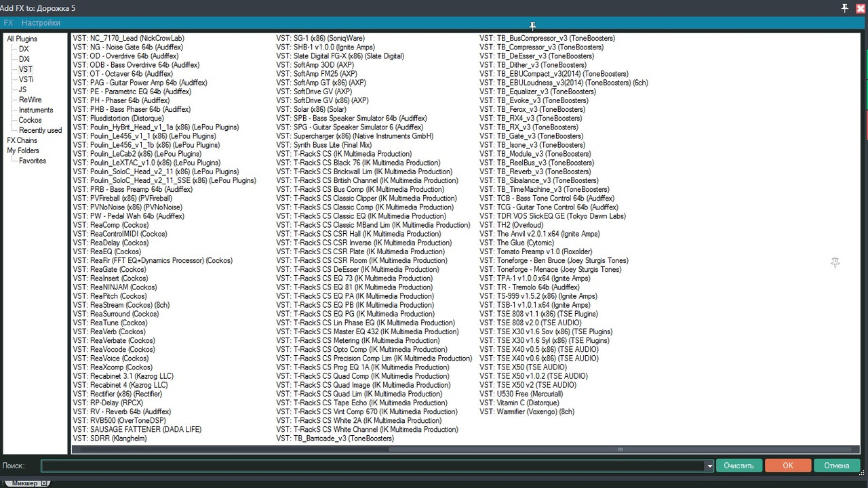Click the Отмена button
Screen dimensions: 868x488
[837, 466]
